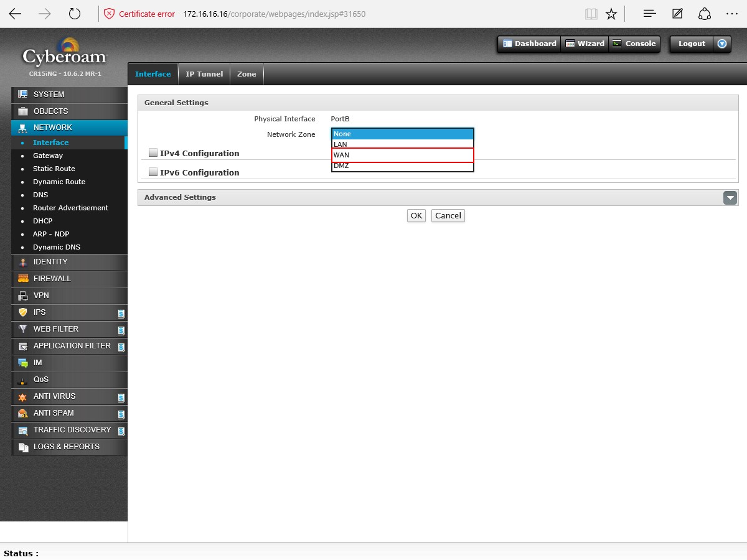
Task: Open the DHCP submenu item
Action: [x=43, y=221]
